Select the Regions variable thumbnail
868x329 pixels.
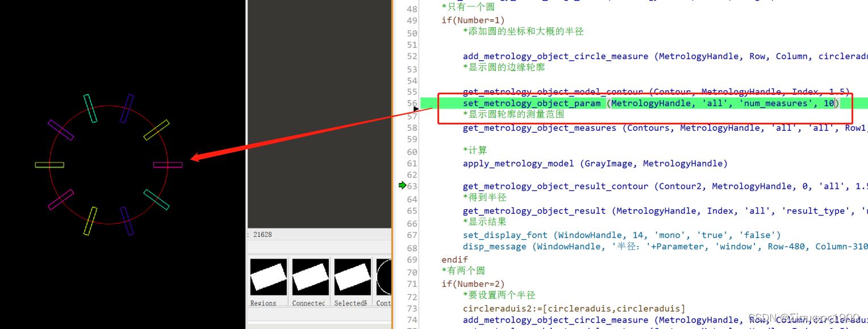(268, 277)
